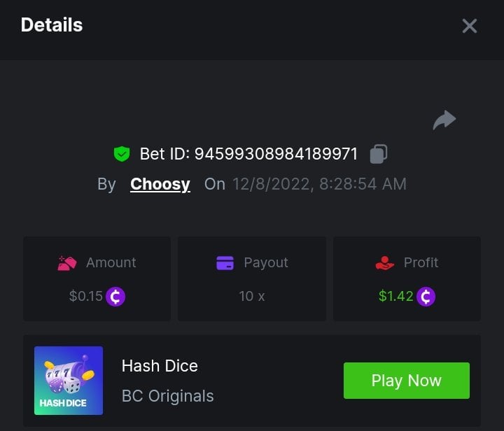
Task: Click the bet date and time text
Action: pos(318,184)
